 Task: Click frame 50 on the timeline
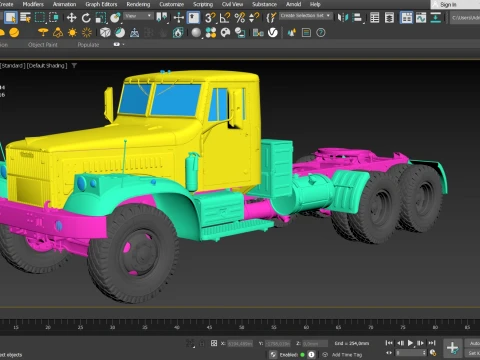(x=241, y=327)
